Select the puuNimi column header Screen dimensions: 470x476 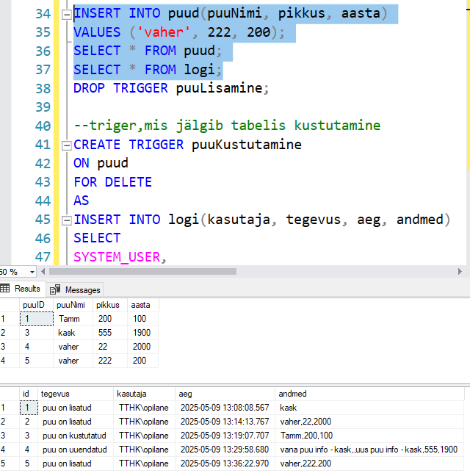[x=70, y=305]
